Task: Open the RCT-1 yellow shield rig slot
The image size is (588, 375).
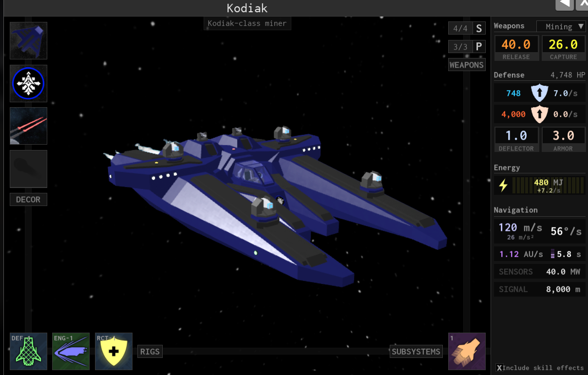Action: point(114,351)
